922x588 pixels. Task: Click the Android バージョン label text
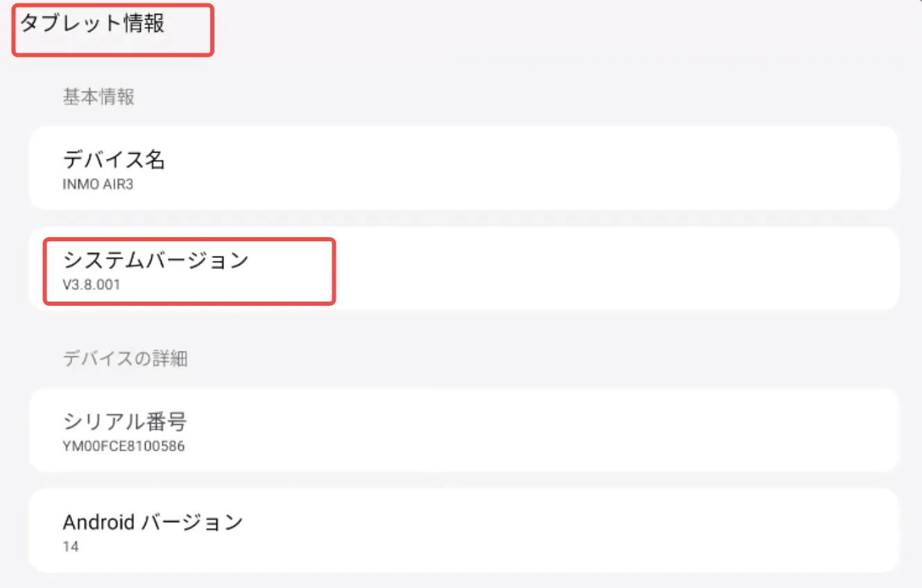click(x=153, y=522)
